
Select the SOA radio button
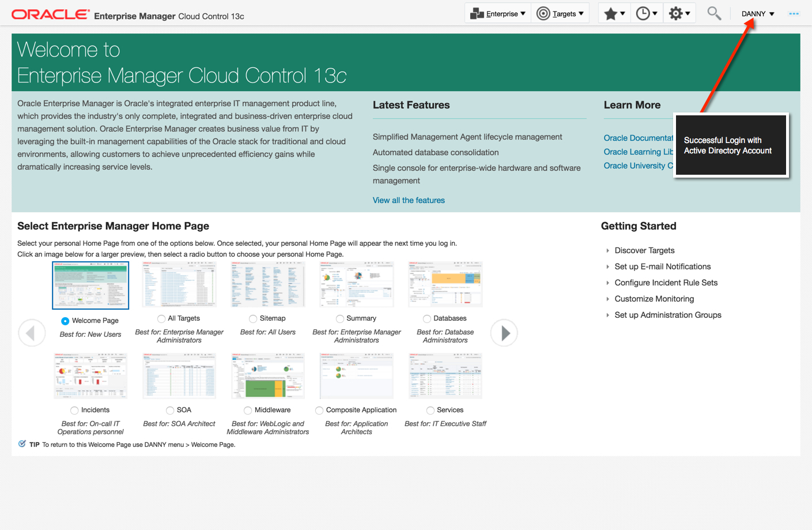pos(170,411)
